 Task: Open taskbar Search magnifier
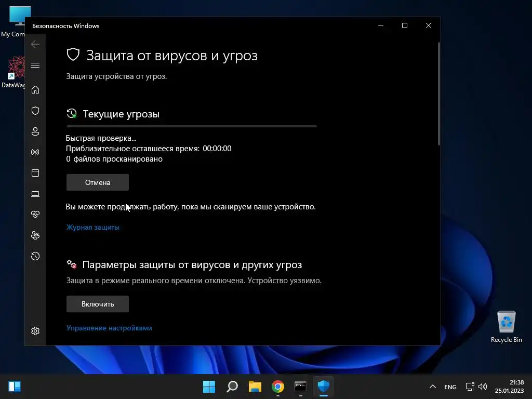pyautogui.click(x=232, y=387)
